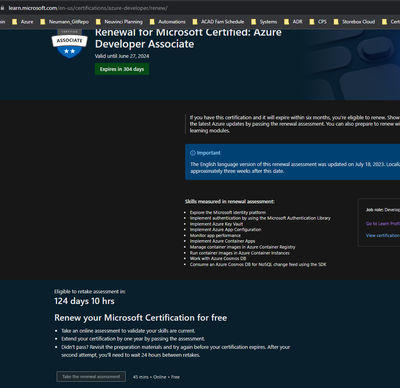Click 'Implement Azure App Configuration' skill
Viewport: 400px width, 388px height.
click(225, 230)
